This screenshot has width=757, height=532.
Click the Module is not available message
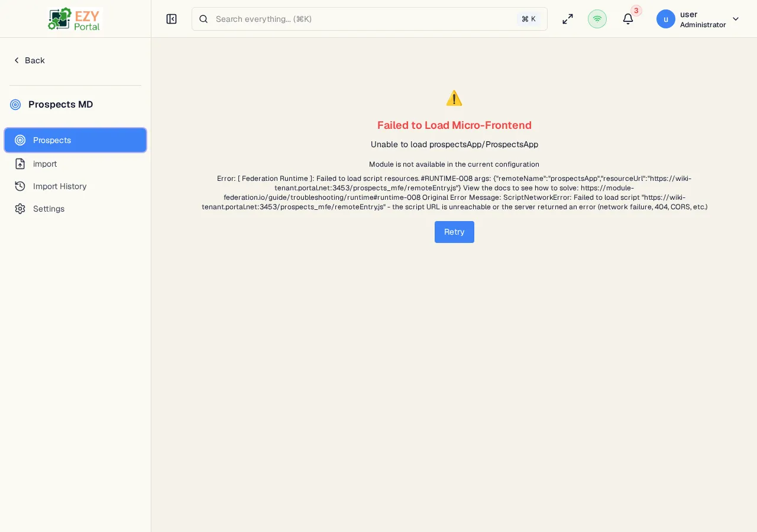pyautogui.click(x=454, y=164)
